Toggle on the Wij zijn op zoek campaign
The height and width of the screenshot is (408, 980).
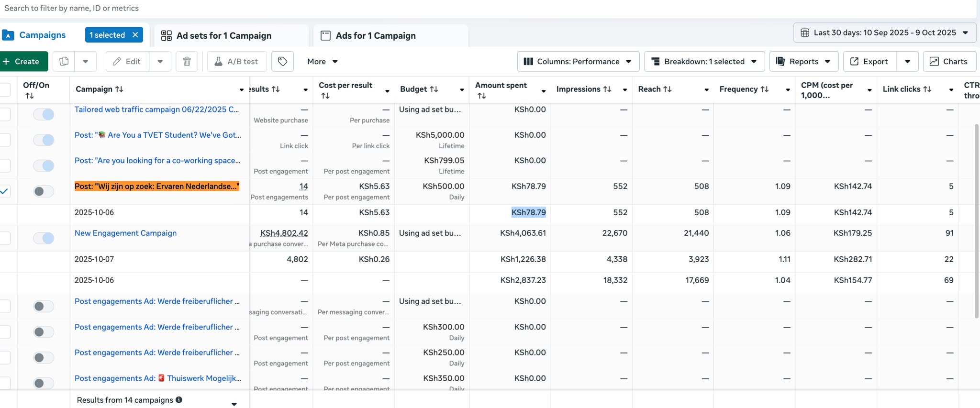[x=44, y=191]
